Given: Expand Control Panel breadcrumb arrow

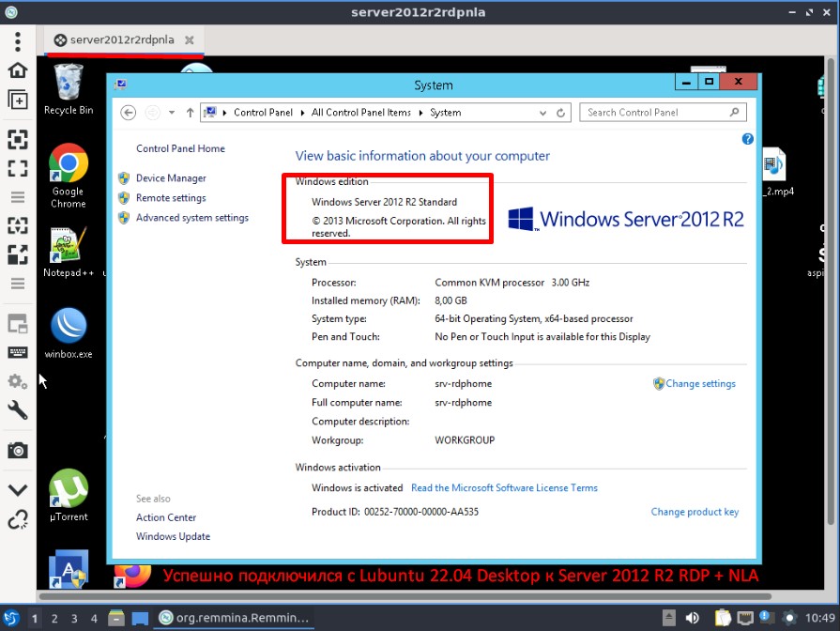Looking at the screenshot, I should pos(302,113).
